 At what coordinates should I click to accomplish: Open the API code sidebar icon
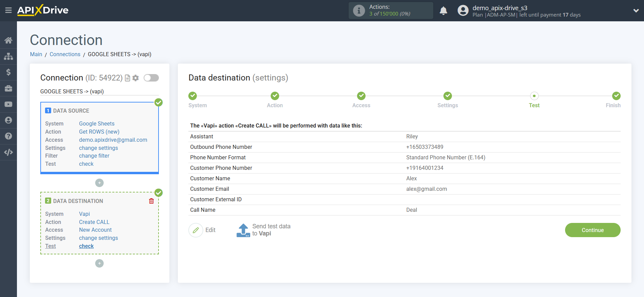(8, 152)
